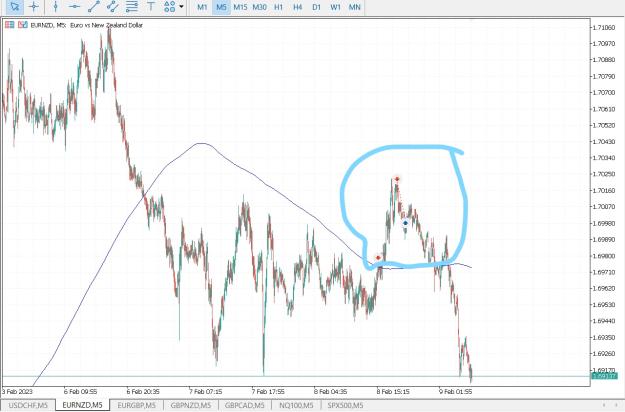
Task: Switch to M30 timeframe
Action: coord(259,7)
